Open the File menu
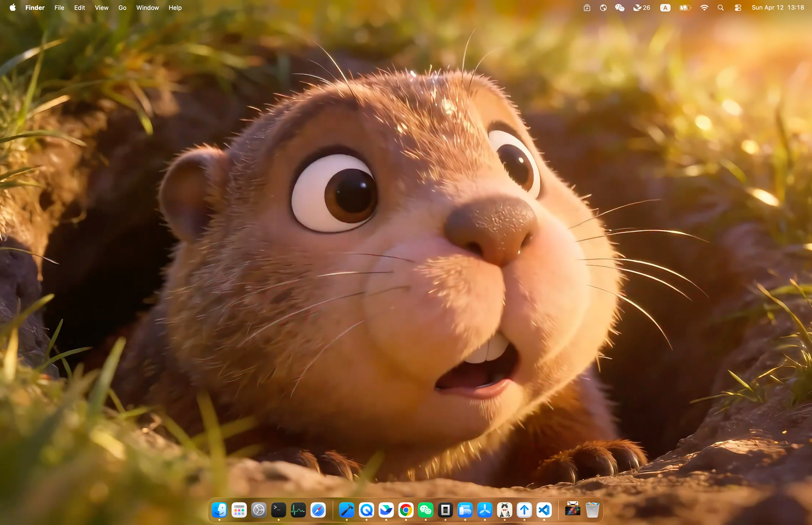 [59, 8]
